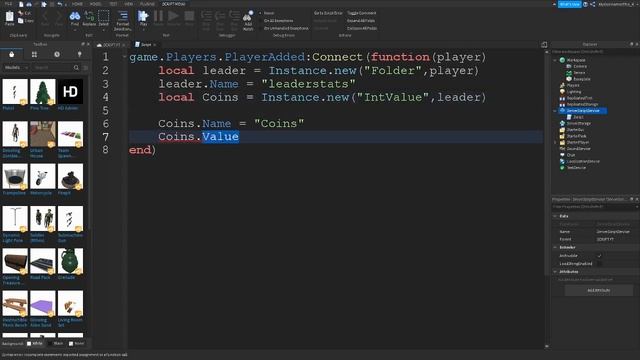
Task: Click the Undo arrow in quick access bar
Action: (60, 4)
